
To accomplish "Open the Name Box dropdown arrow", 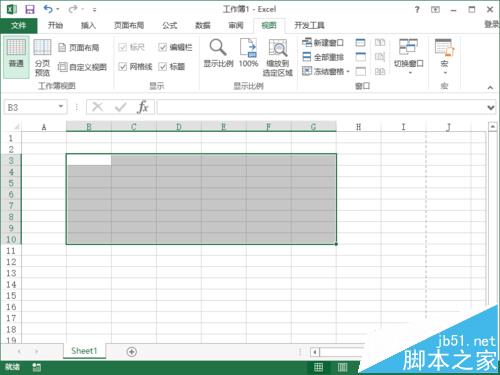I will click(x=61, y=107).
